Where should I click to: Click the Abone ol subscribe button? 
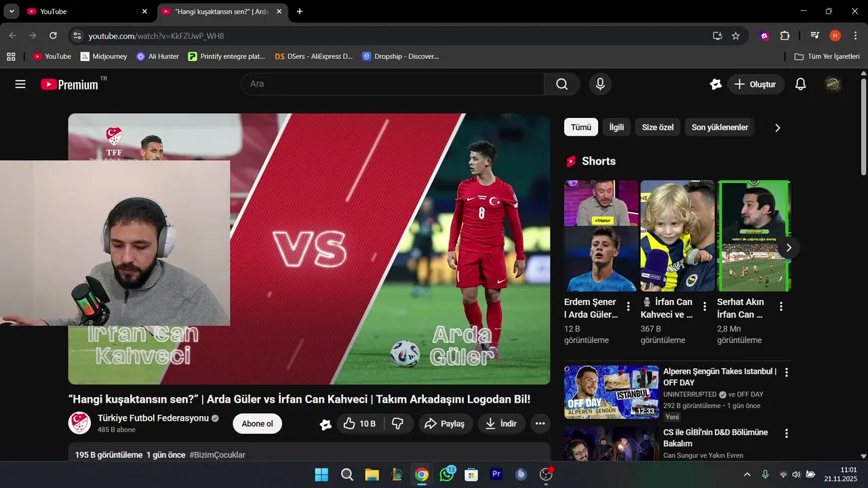(x=257, y=424)
